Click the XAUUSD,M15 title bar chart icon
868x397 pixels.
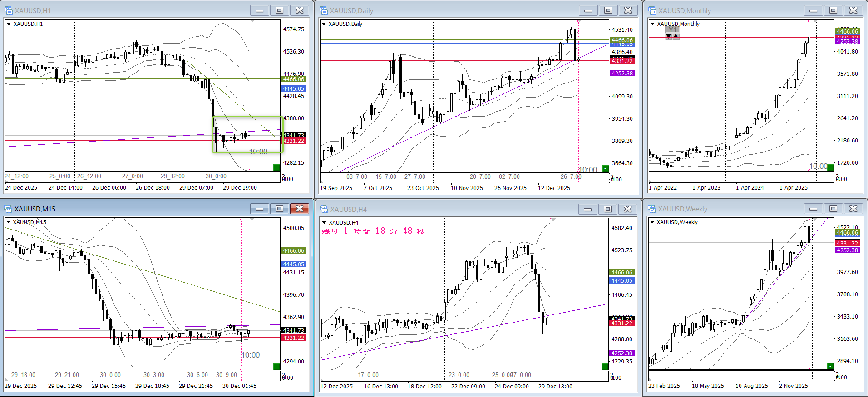[x=9, y=209]
